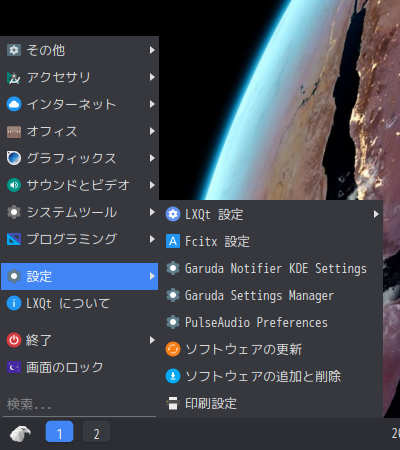The width and height of the screenshot is (400, 450).
Task: Click the ソフトウェアの追加と削除 download icon
Action: click(173, 376)
